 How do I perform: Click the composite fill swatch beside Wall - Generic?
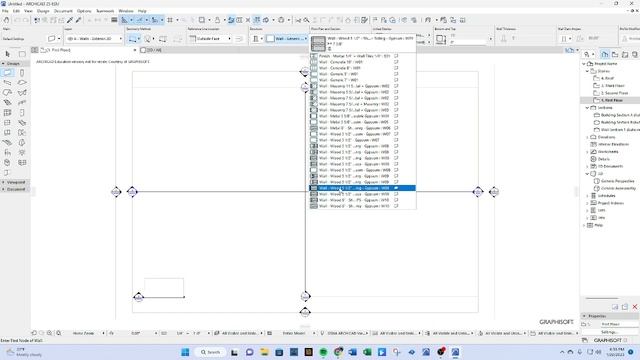(270, 39)
